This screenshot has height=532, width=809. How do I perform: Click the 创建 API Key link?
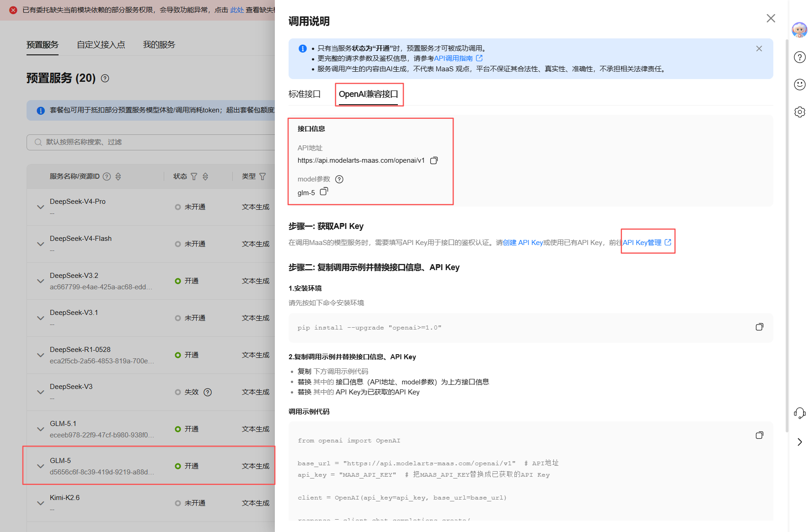point(523,243)
